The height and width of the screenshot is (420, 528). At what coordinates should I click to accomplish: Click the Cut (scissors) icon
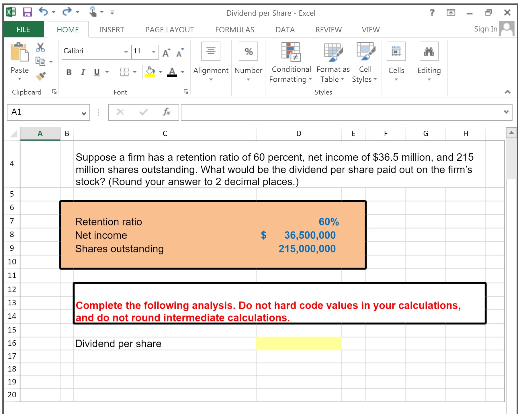(x=40, y=48)
